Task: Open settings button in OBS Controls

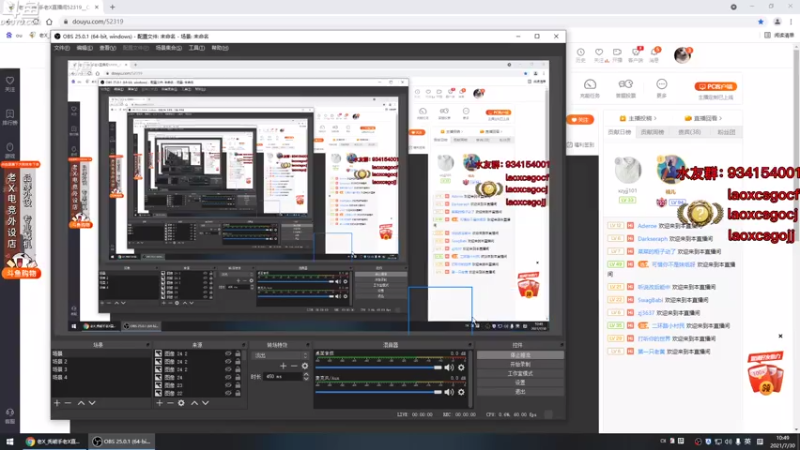Action: tap(520, 383)
